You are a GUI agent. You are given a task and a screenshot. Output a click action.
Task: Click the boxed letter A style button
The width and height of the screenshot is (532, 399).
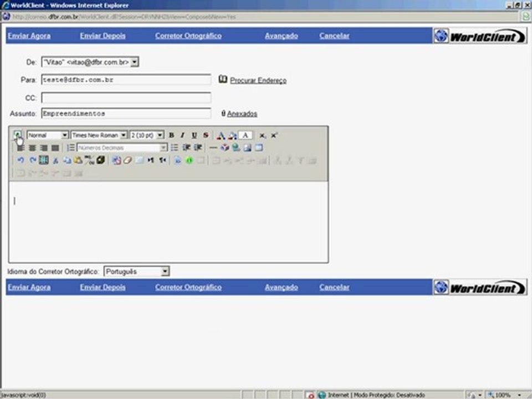[245, 135]
